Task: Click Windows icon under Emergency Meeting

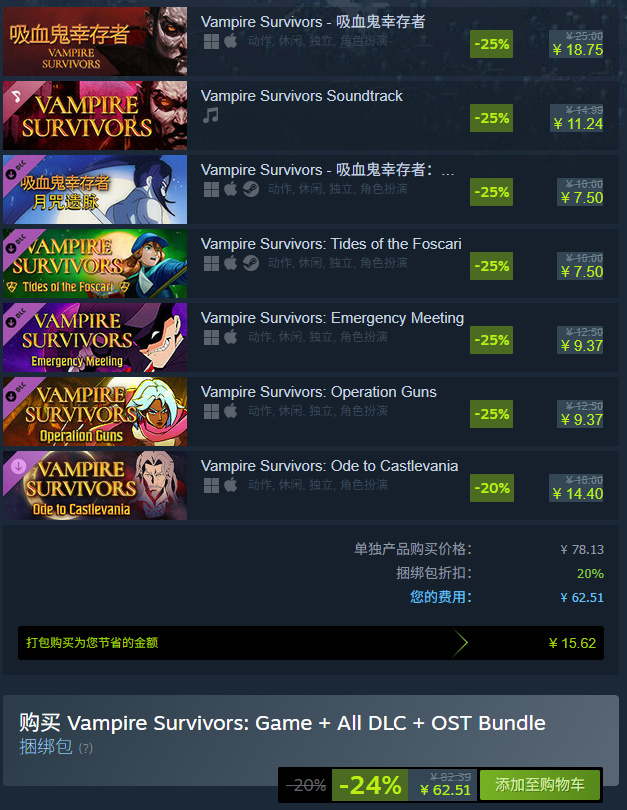Action: click(211, 337)
